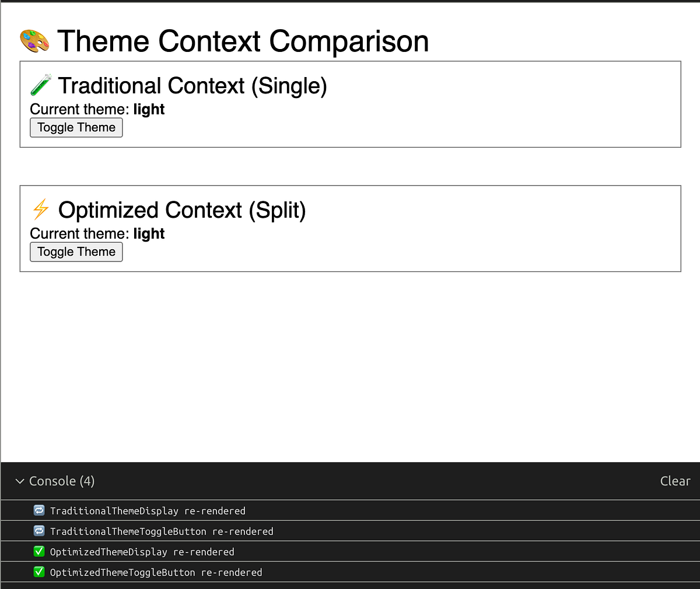Click the green checkmark beside OptimizedThemeDisplay
Screen dimensions: 700x589
point(38,551)
